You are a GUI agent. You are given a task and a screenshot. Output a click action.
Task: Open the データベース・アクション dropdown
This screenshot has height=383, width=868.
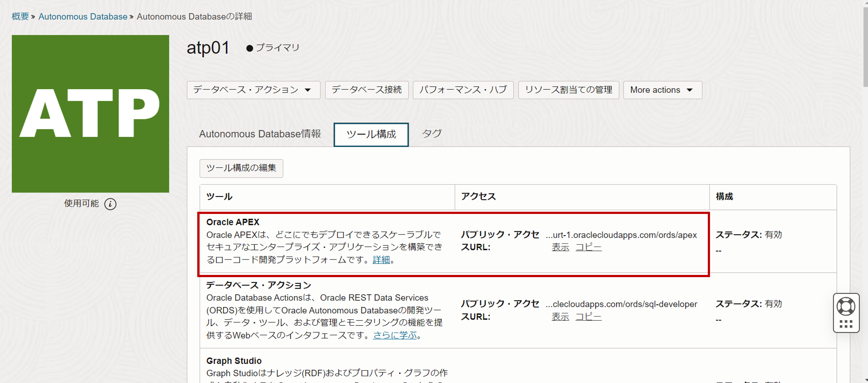pyautogui.click(x=253, y=90)
